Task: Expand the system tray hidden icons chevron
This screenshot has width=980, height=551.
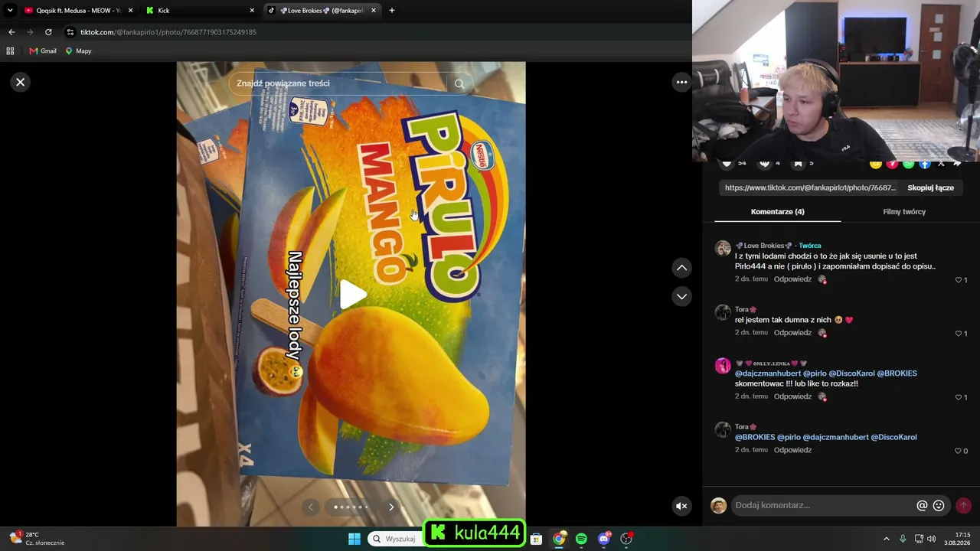Action: coord(887,539)
